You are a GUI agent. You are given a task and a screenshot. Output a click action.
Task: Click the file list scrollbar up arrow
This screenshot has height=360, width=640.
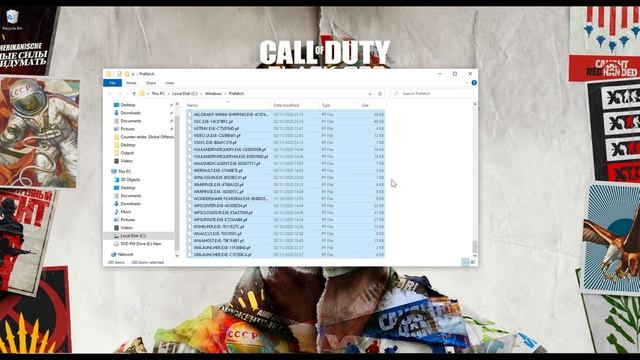474,104
